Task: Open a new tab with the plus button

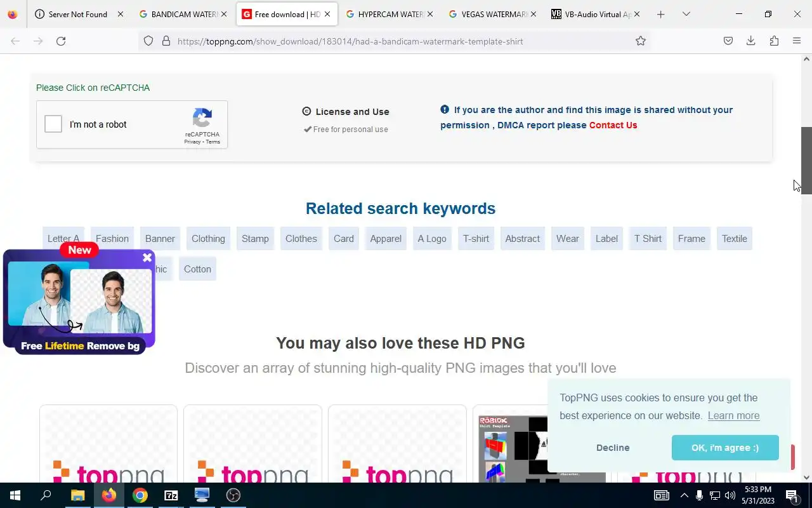Action: click(660, 14)
